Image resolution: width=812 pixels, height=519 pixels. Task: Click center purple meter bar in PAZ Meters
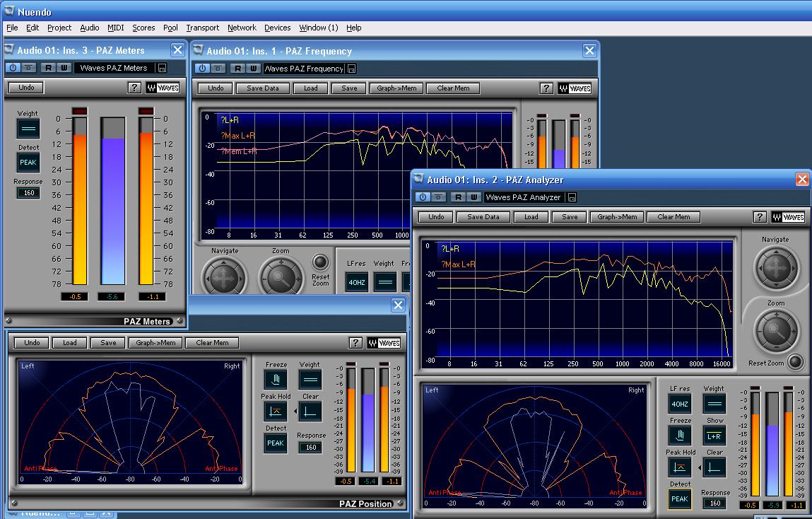pyautogui.click(x=113, y=201)
